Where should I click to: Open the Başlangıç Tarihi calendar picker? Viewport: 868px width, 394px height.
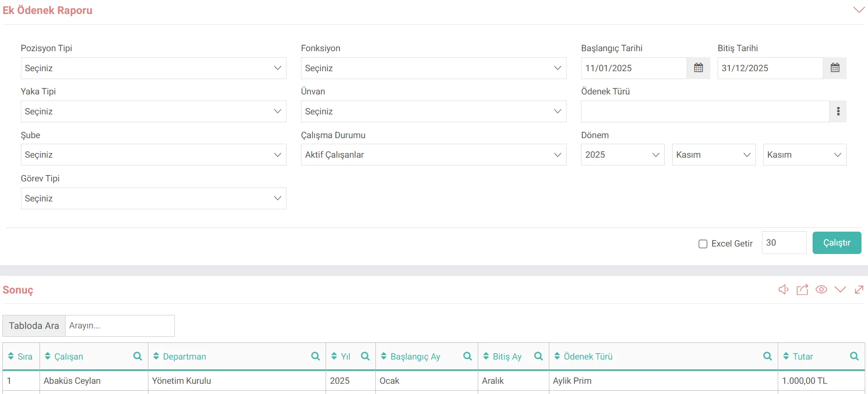698,68
